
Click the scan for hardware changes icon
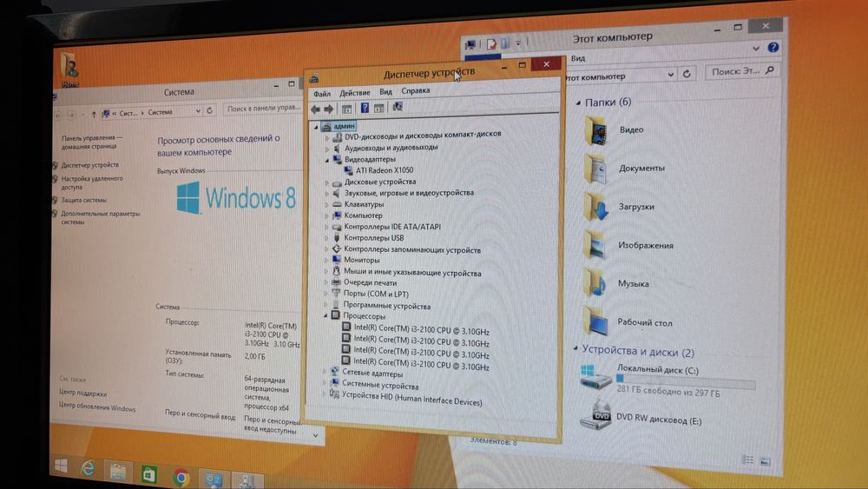(398, 107)
